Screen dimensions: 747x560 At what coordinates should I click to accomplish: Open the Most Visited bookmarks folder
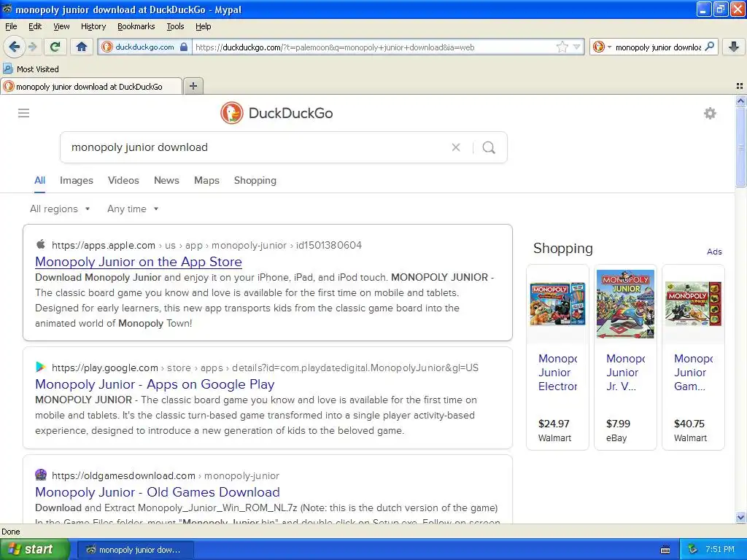(31, 69)
